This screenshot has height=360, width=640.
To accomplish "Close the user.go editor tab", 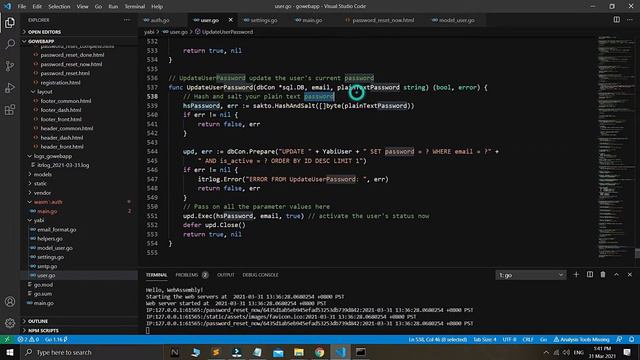I will pyautogui.click(x=231, y=20).
